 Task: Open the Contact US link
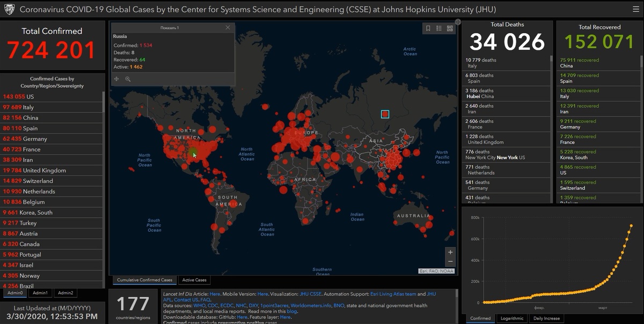click(186, 300)
